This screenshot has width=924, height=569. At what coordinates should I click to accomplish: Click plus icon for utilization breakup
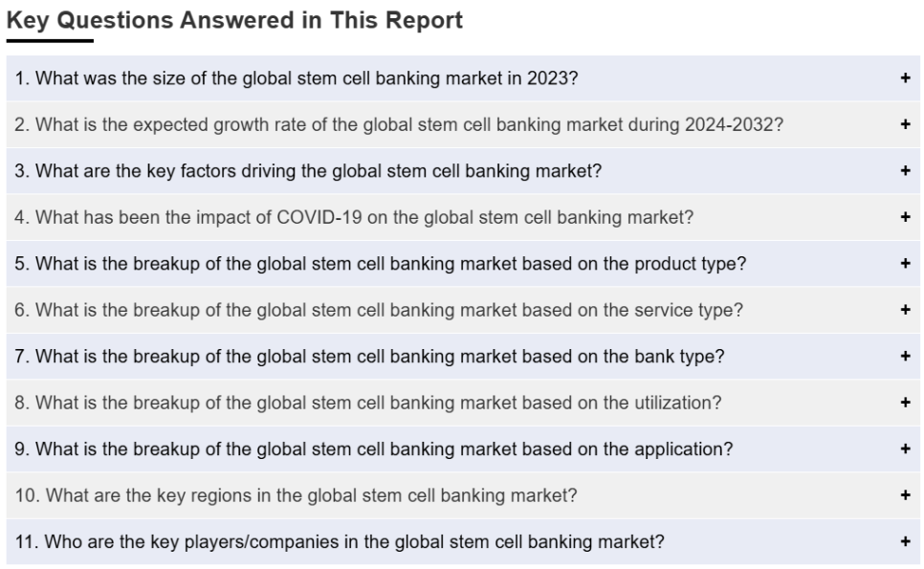pos(905,403)
